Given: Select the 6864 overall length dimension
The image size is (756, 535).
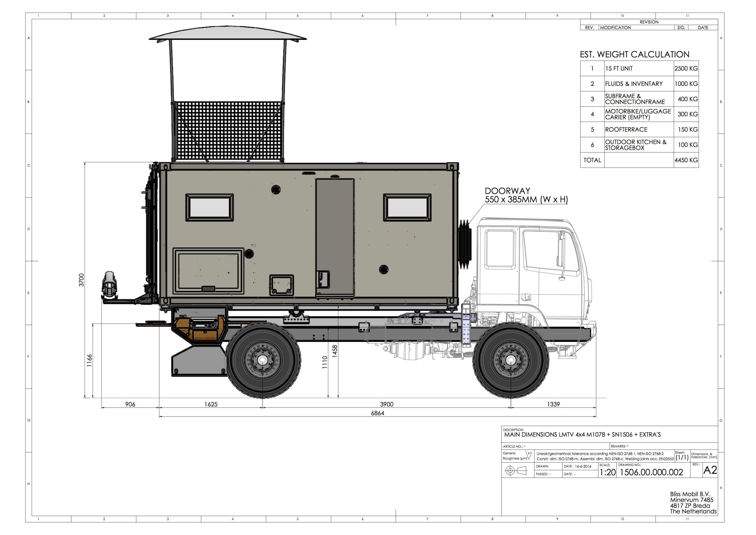Looking at the screenshot, I should tap(377, 413).
